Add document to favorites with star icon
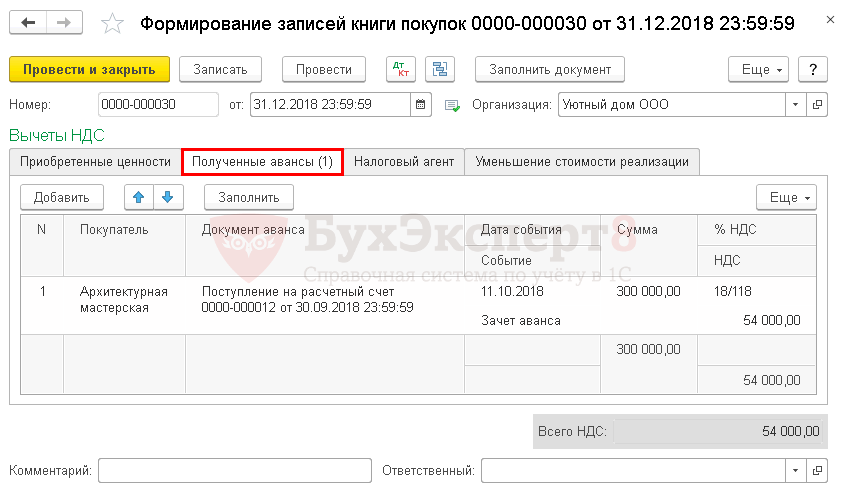The width and height of the screenshot is (845, 493). 114,23
